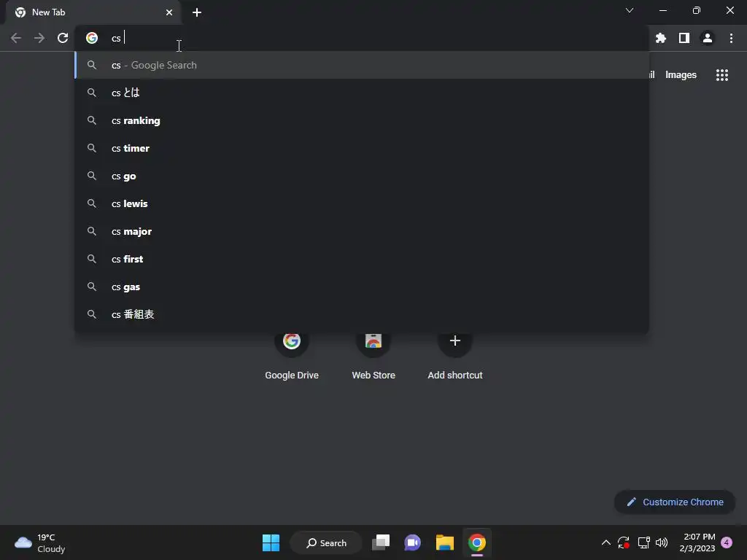Open the Google Drive shortcut
Screen dimensions: 747x560
pos(292,355)
